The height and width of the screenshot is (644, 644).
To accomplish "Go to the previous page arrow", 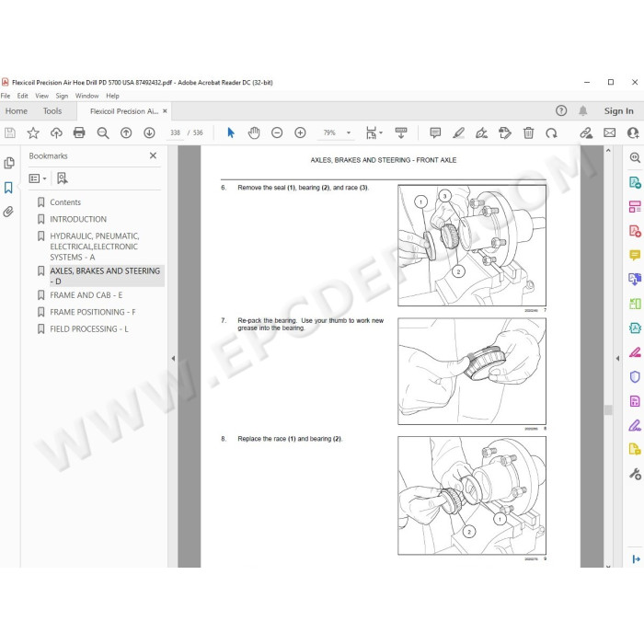I will (x=126, y=132).
